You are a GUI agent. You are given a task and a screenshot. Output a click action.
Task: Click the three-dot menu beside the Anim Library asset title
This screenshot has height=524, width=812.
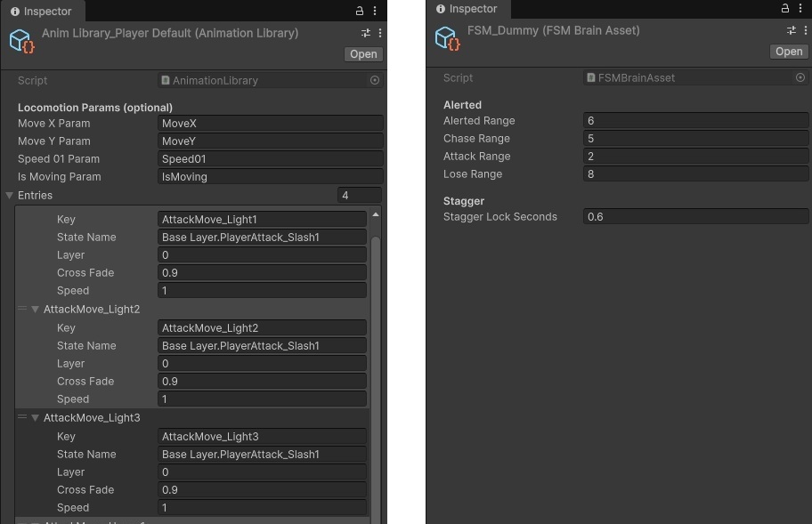tap(380, 33)
